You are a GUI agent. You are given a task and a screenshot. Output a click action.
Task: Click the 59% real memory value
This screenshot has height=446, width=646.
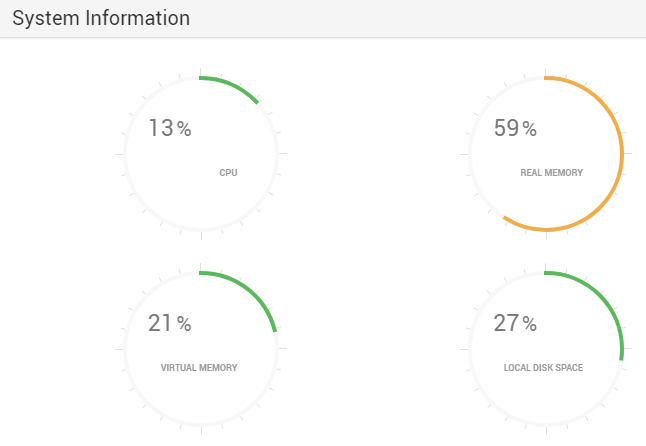click(515, 128)
